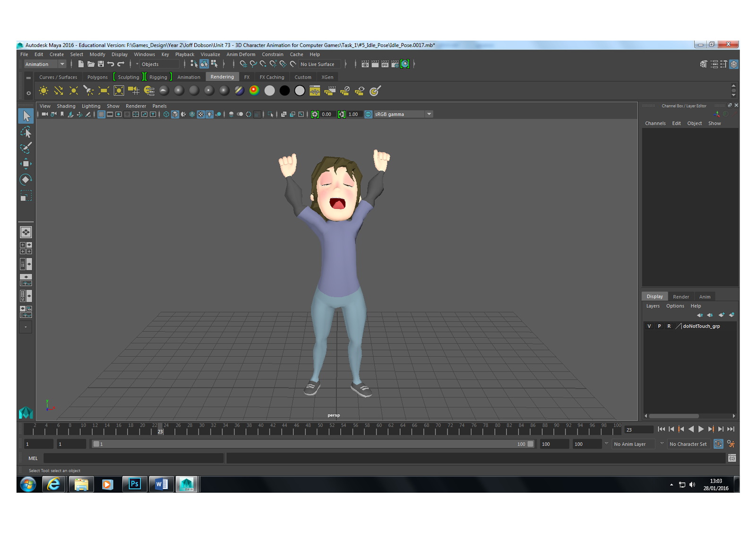Screen dimensions: 756x533
Task: Open the Animation menu set dropdown
Action: tap(62, 64)
